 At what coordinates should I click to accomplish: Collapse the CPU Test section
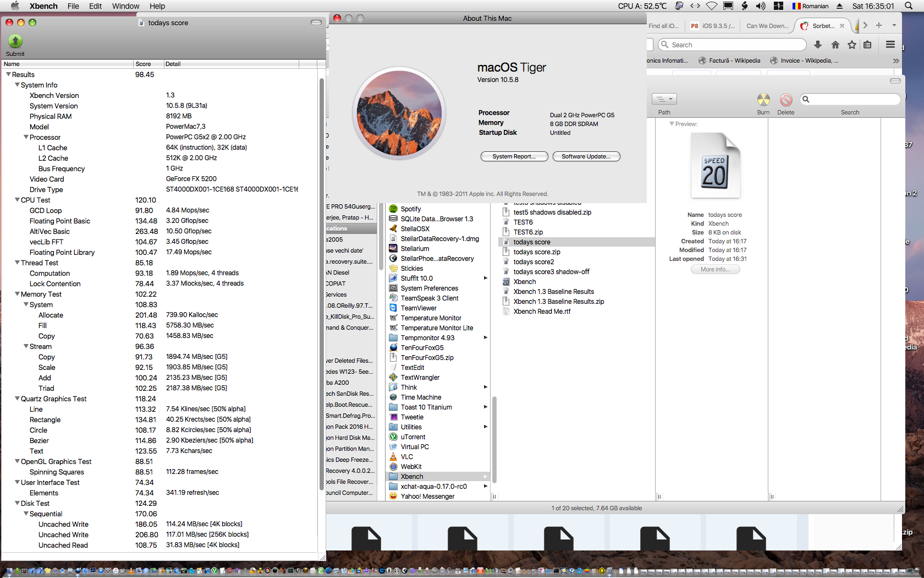17,200
